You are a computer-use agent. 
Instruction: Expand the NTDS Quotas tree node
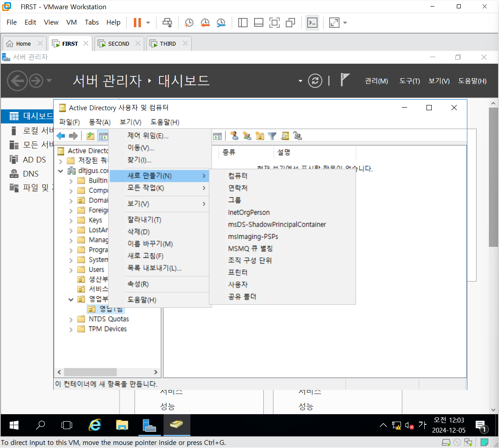click(x=71, y=320)
